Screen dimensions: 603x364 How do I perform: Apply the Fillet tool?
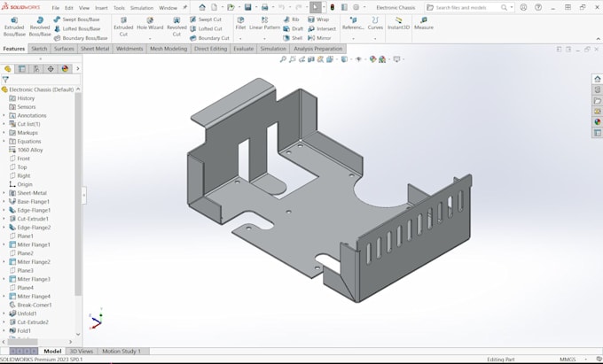(x=240, y=24)
